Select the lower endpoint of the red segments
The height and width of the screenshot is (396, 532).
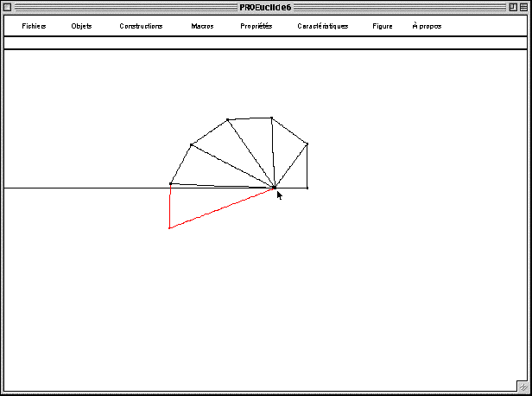click(x=169, y=227)
